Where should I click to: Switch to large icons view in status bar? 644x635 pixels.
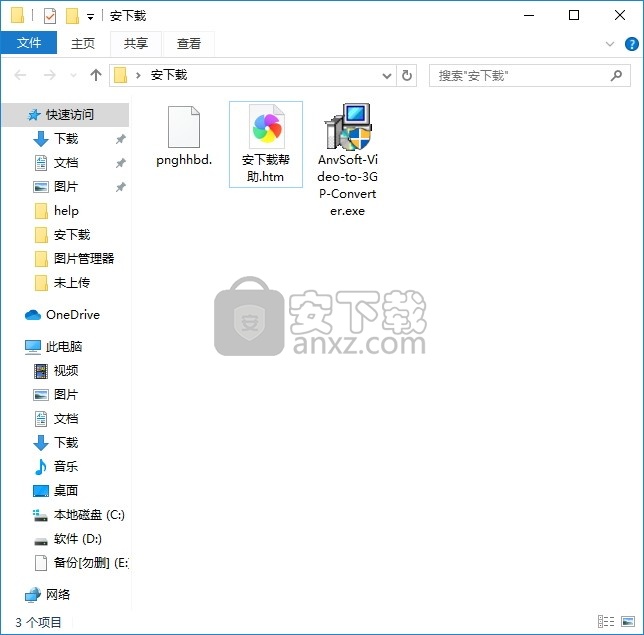point(628,621)
